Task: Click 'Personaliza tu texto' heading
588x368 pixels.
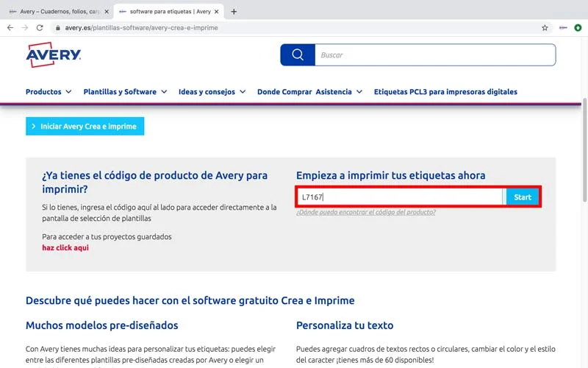Action: click(x=345, y=325)
